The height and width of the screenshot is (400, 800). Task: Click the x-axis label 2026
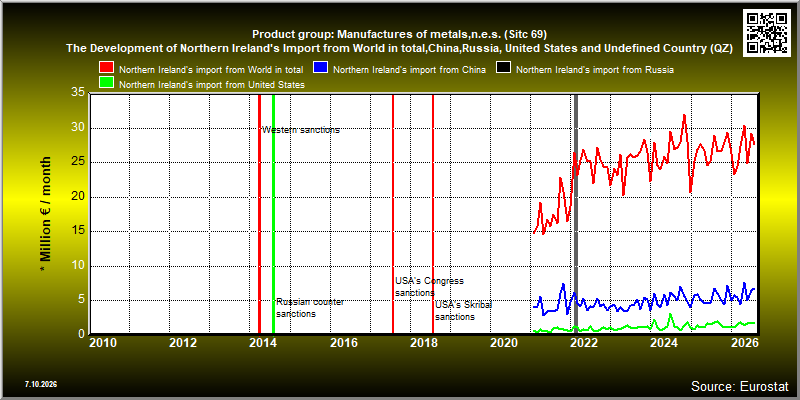tap(744, 342)
